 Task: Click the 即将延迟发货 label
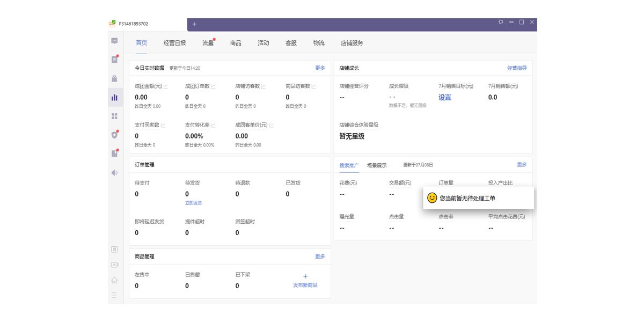coord(150,222)
